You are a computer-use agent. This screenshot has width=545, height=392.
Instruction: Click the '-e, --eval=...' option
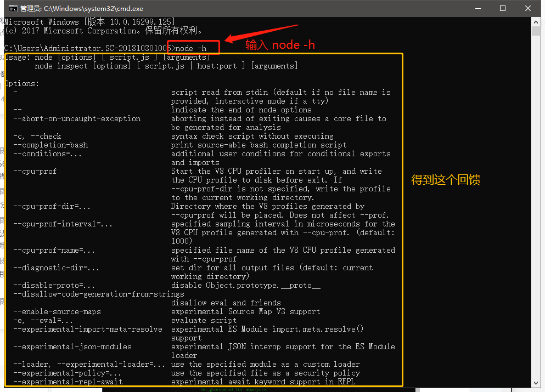pyautogui.click(x=43, y=321)
